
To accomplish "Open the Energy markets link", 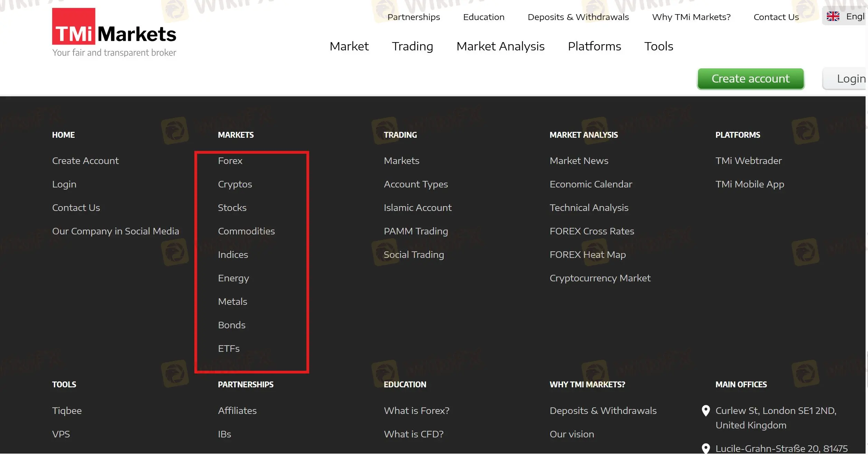I will (x=234, y=278).
